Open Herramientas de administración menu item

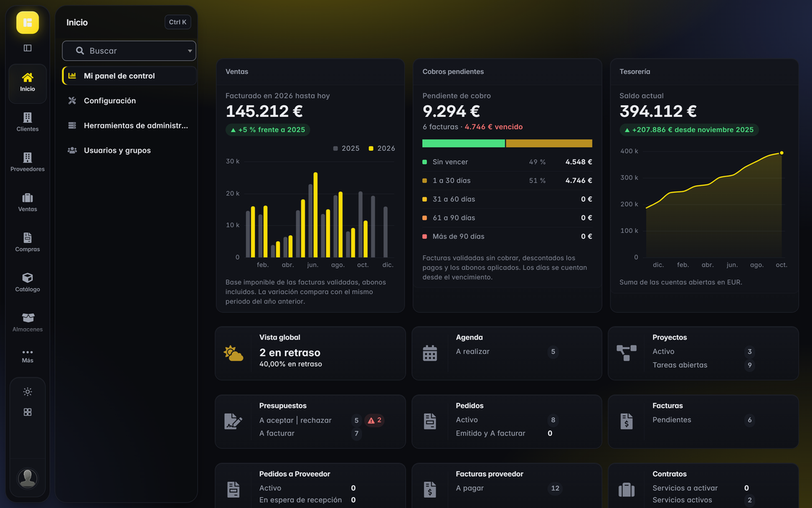point(129,126)
